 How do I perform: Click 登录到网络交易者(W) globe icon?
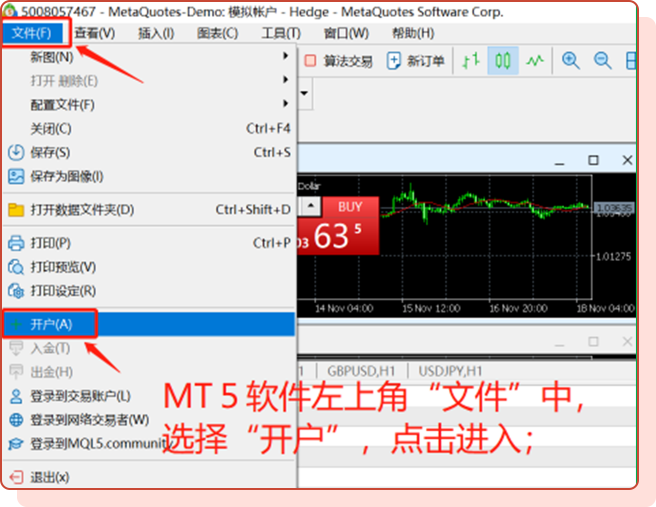(x=16, y=420)
